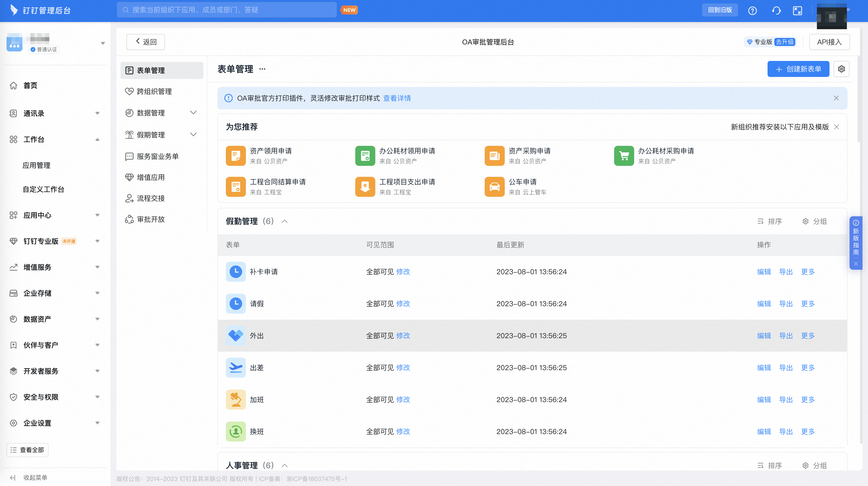Viewport: 868px width, 486px height.
Task: Expand the 数据管理 submenu chevron
Action: coord(193,112)
